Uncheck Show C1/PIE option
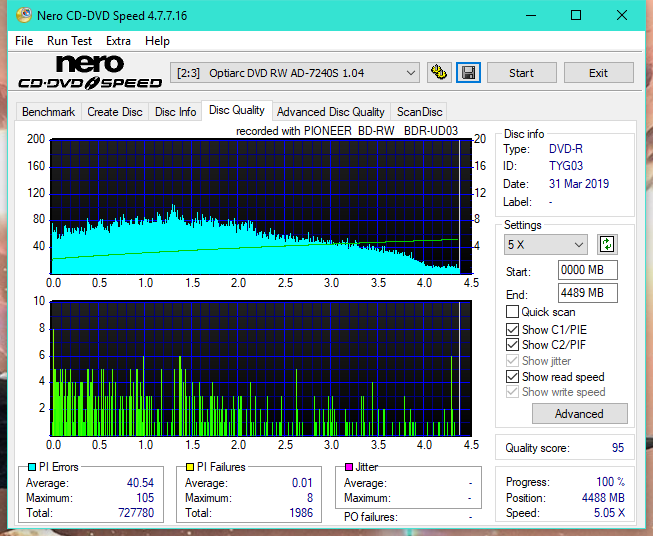This screenshot has height=536, width=653. click(x=513, y=329)
